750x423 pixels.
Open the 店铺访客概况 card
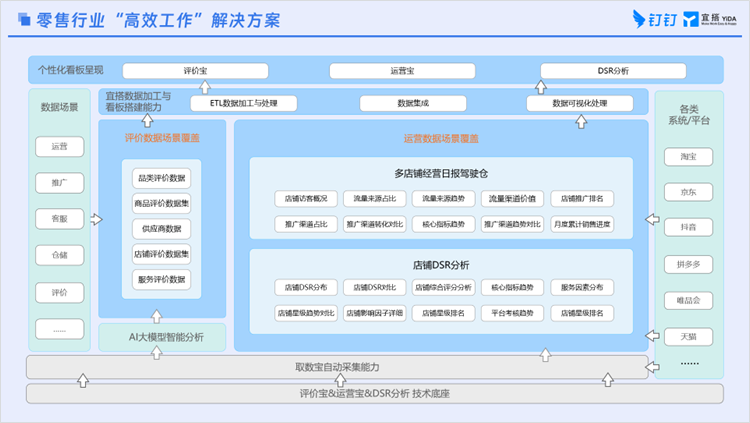coord(306,199)
